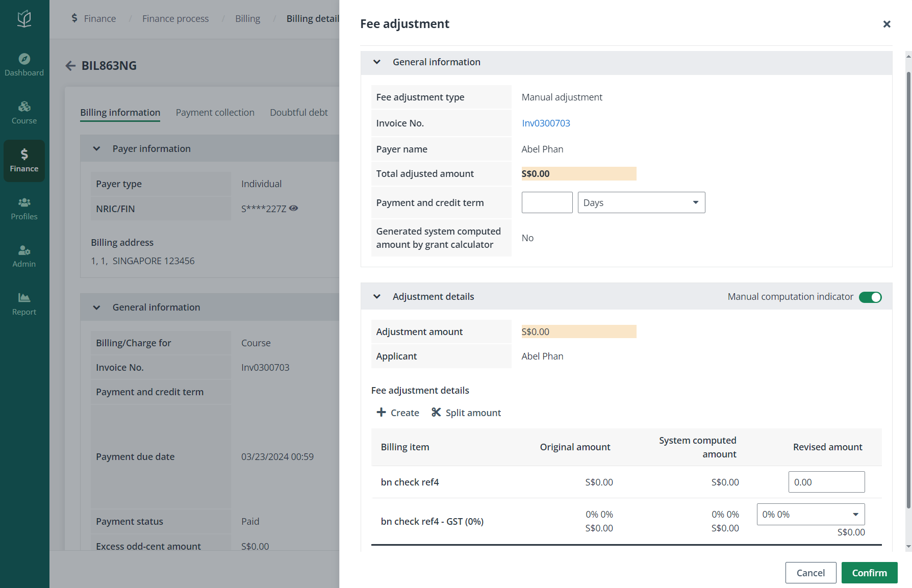Go to Billing in the breadcrumb

pos(247,19)
